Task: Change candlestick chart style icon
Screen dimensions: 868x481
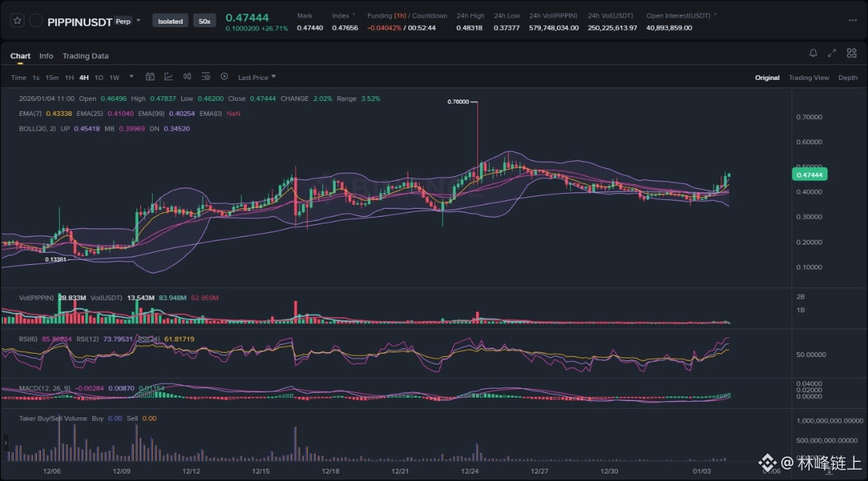Action: (187, 77)
